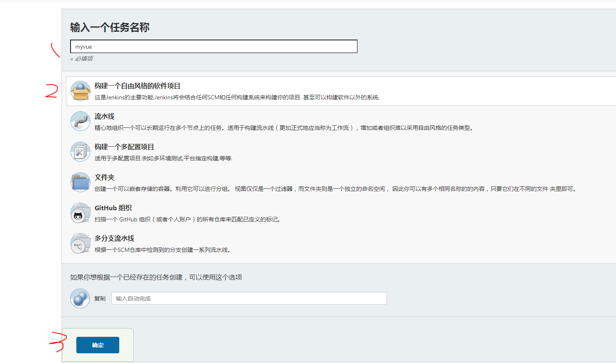616x364 pixels.
Task: Click the freestyle project package icon
Action: (80, 90)
